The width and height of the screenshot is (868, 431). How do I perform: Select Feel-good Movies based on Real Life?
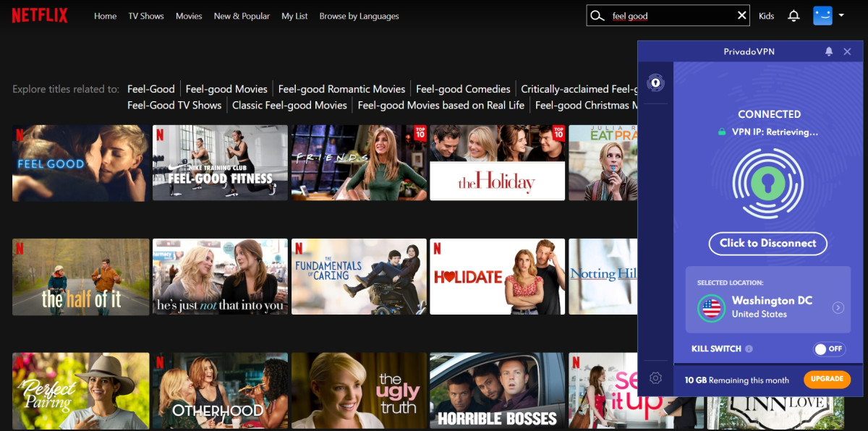tap(441, 105)
